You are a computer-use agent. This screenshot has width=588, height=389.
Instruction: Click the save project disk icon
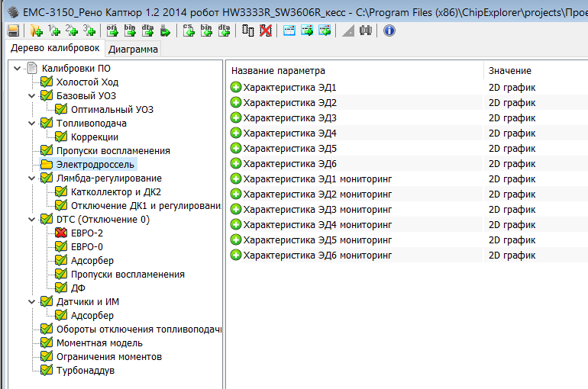click(13, 31)
